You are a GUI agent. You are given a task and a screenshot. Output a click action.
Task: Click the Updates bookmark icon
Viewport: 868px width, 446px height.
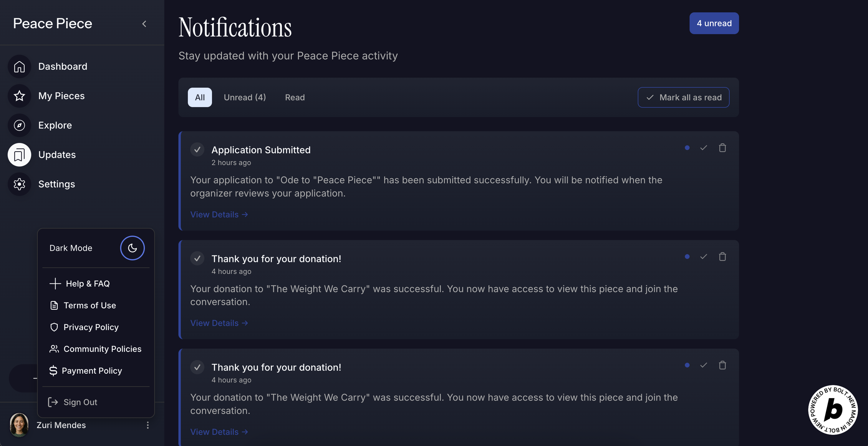[19, 155]
